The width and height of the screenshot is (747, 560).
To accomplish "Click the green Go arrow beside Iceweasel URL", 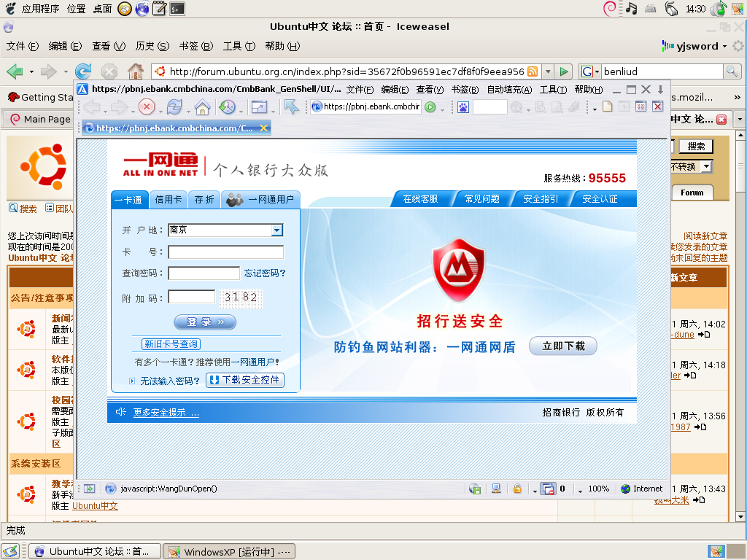I will pyautogui.click(x=564, y=71).
